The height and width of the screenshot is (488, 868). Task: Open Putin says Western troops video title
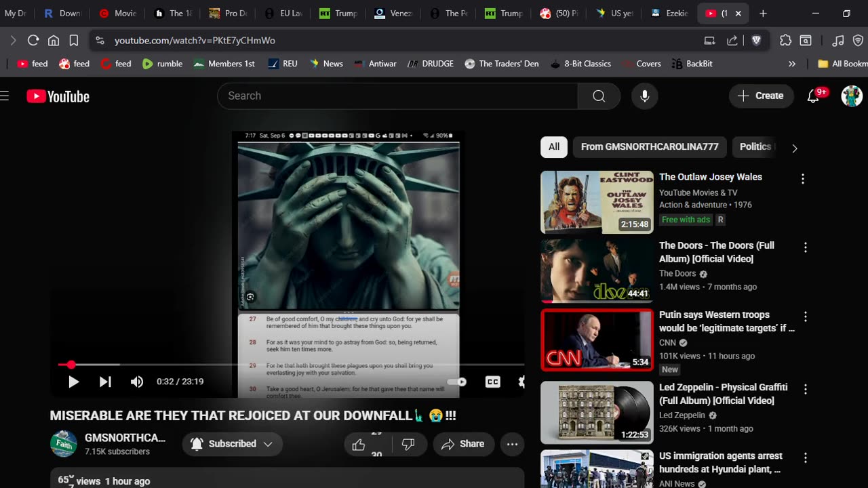[727, 321]
